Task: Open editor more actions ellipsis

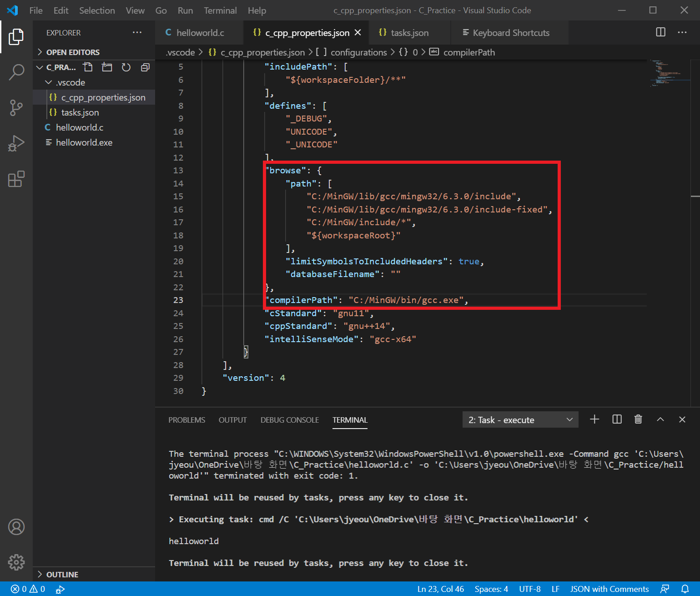Action: coord(682,32)
